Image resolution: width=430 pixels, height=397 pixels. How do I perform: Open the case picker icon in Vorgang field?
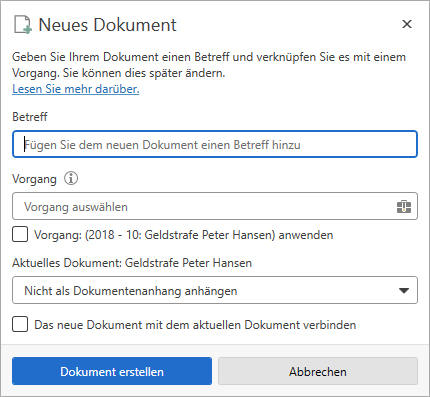pyautogui.click(x=404, y=207)
